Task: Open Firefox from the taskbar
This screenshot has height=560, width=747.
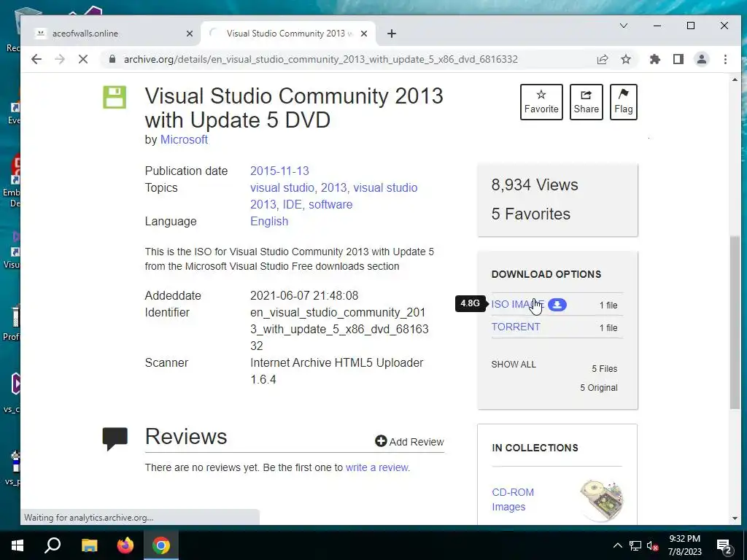Action: [125, 545]
